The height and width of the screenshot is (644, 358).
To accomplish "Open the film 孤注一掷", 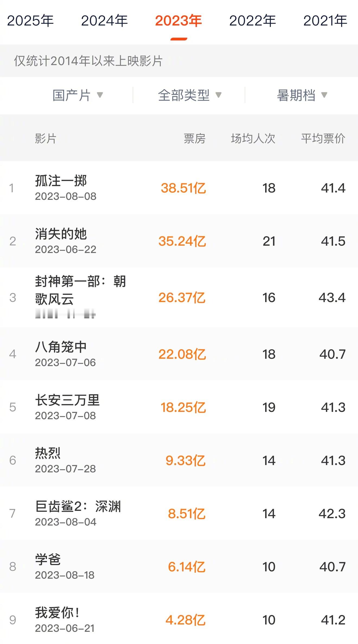I will click(179, 188).
